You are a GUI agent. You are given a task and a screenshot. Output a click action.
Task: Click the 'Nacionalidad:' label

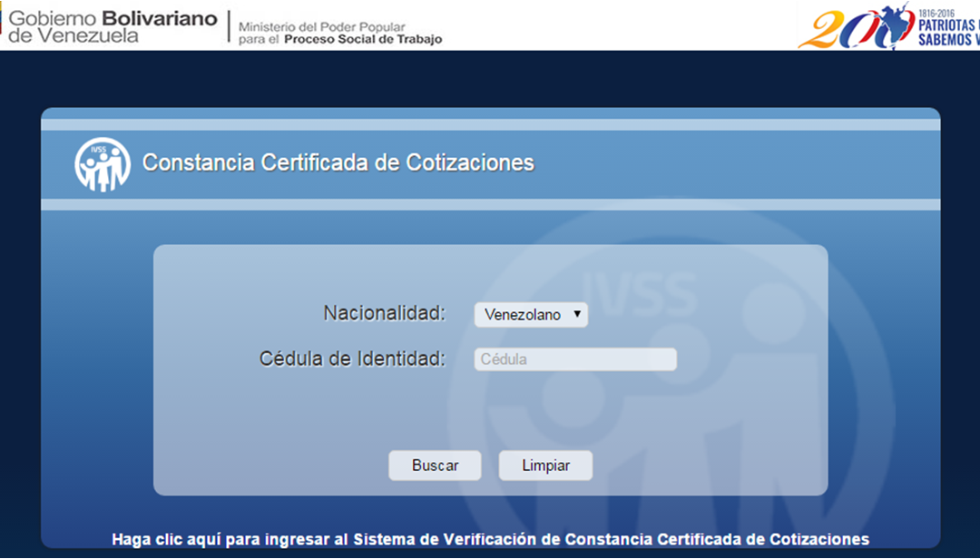click(x=385, y=313)
